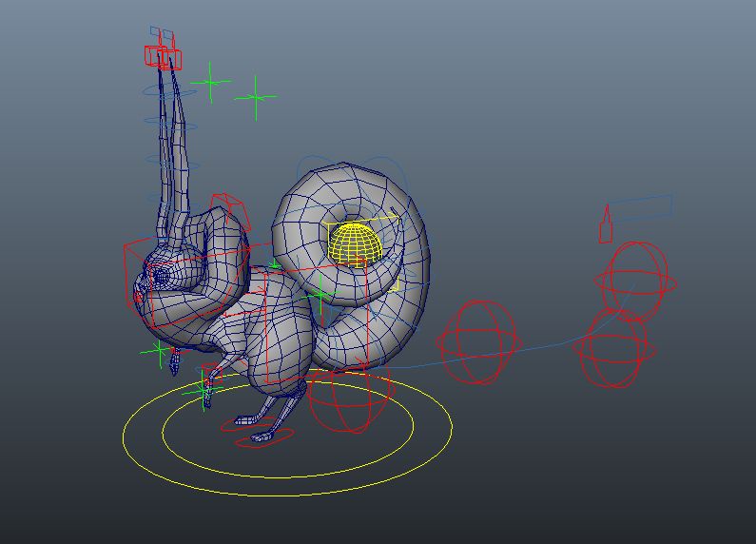The image size is (756, 544).
Task: Select the green locator at the lowered front paw
Action: click(x=203, y=391)
